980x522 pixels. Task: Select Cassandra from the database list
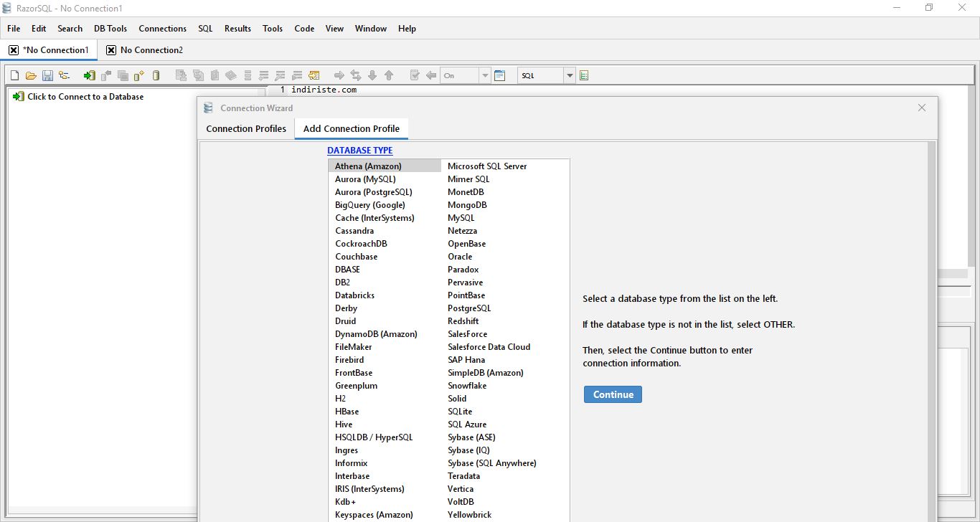pos(354,231)
